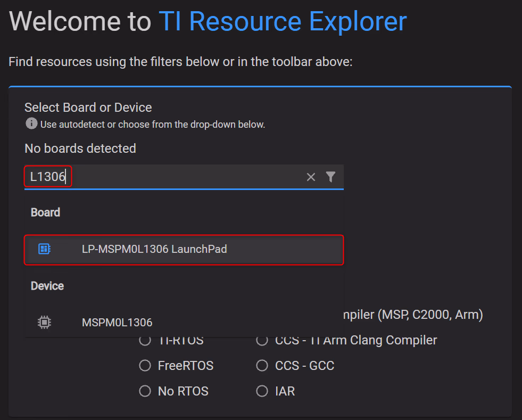Click the Device section header in dropdown
The height and width of the screenshot is (420, 522).
47,286
